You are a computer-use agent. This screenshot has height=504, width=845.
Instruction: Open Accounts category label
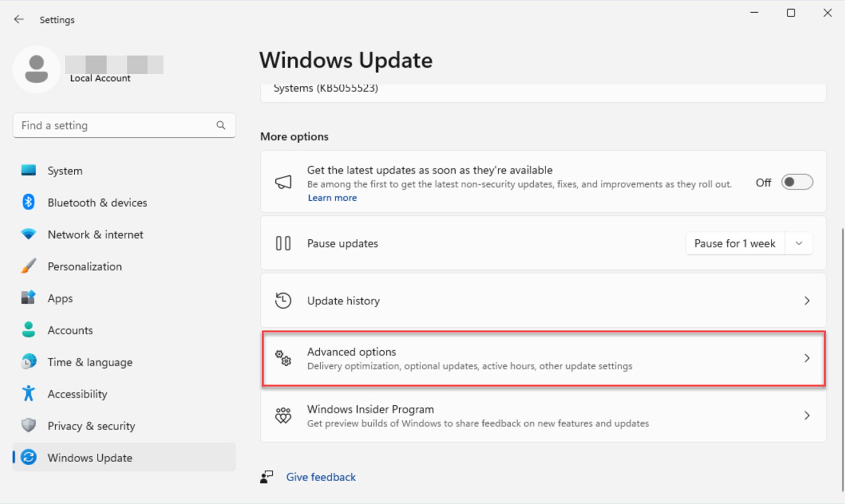coord(70,330)
